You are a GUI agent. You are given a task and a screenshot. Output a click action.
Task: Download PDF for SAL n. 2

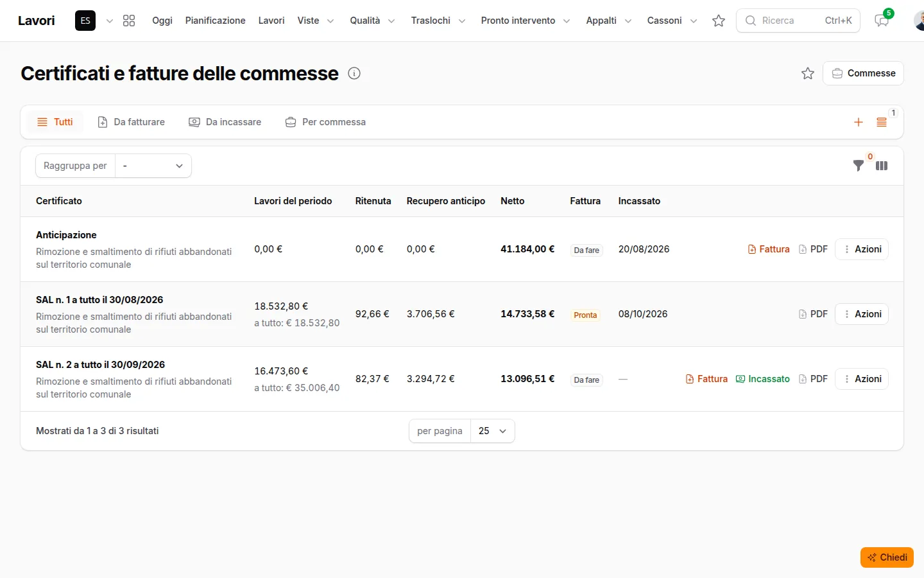813,379
